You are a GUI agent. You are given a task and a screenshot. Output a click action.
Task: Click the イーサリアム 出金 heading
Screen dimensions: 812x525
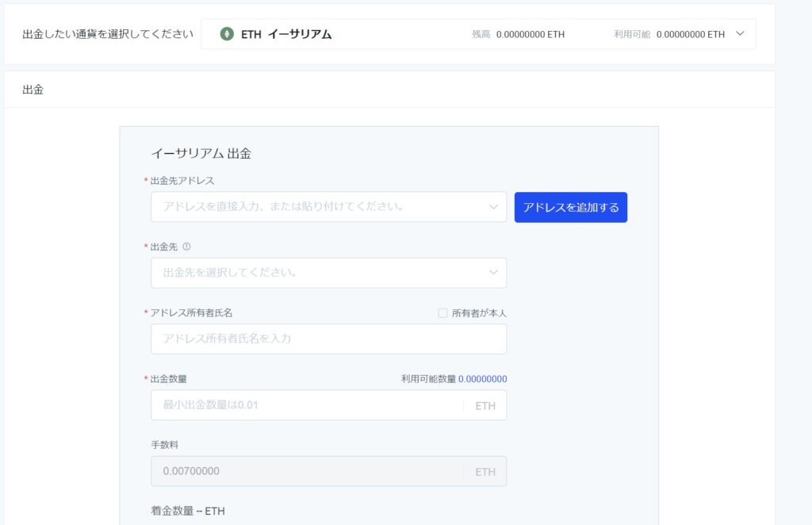pyautogui.click(x=201, y=153)
